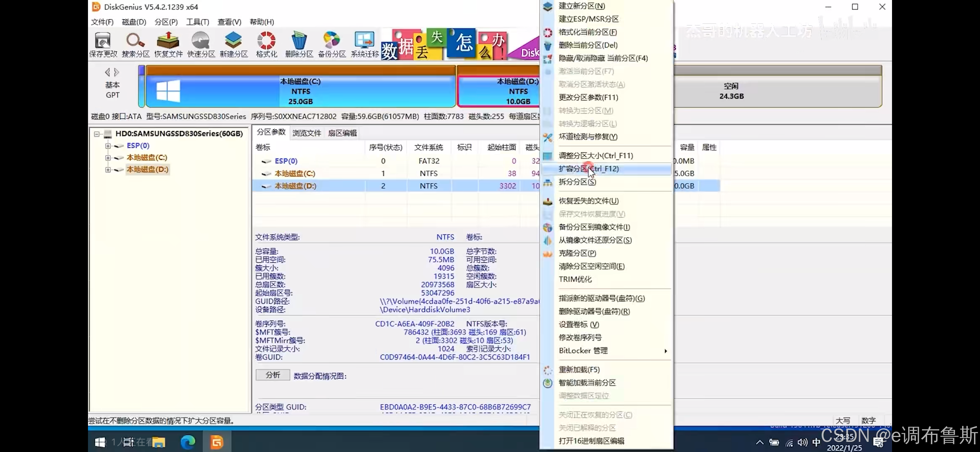The width and height of the screenshot is (980, 452).
Task: Switch to the 扇区编辑 tab
Action: pyautogui.click(x=342, y=133)
